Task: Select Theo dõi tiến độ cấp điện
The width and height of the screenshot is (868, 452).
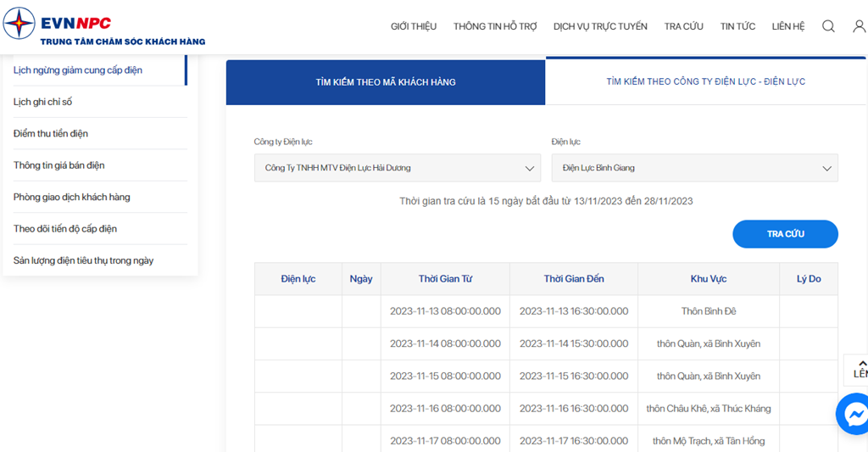Action: [x=65, y=229]
